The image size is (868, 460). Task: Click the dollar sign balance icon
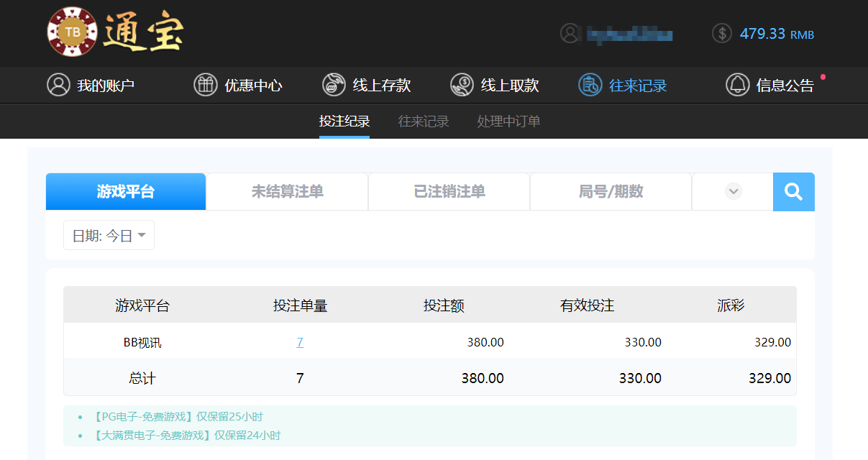click(721, 33)
